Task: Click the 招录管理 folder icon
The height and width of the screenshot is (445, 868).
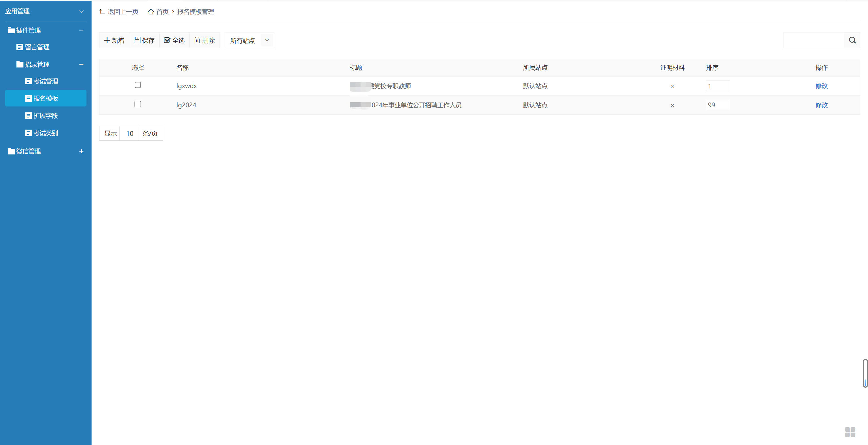Action: click(x=20, y=64)
